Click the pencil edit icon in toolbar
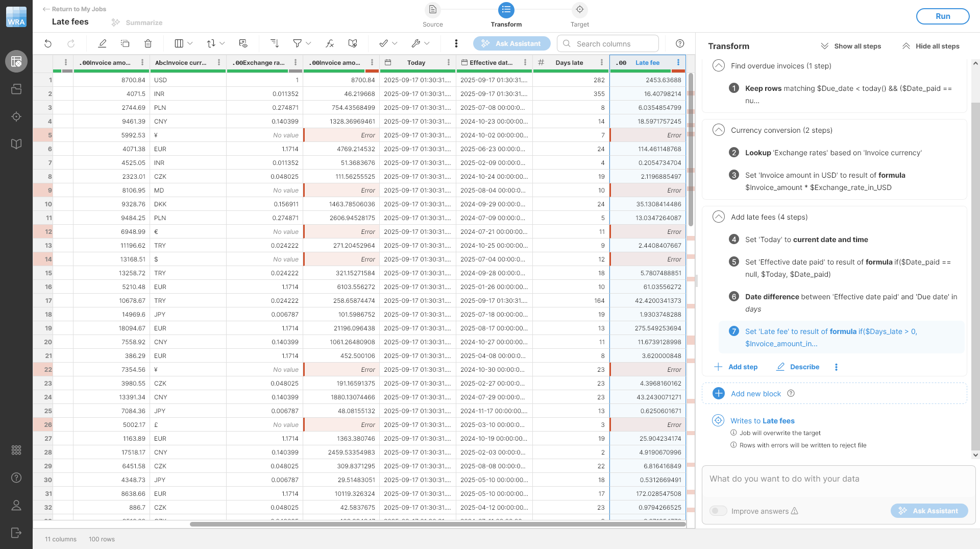980x549 pixels. [x=102, y=44]
